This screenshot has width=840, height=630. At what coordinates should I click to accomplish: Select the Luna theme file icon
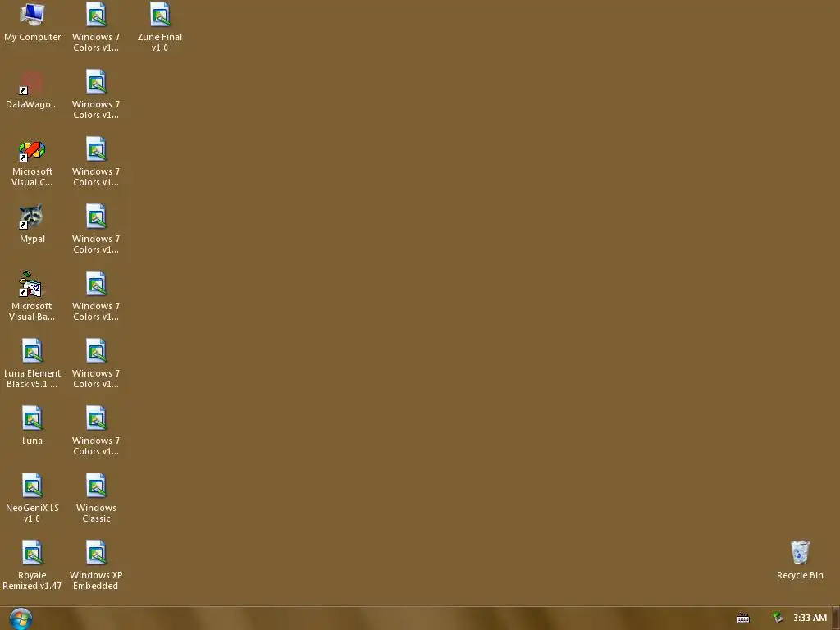tap(32, 426)
